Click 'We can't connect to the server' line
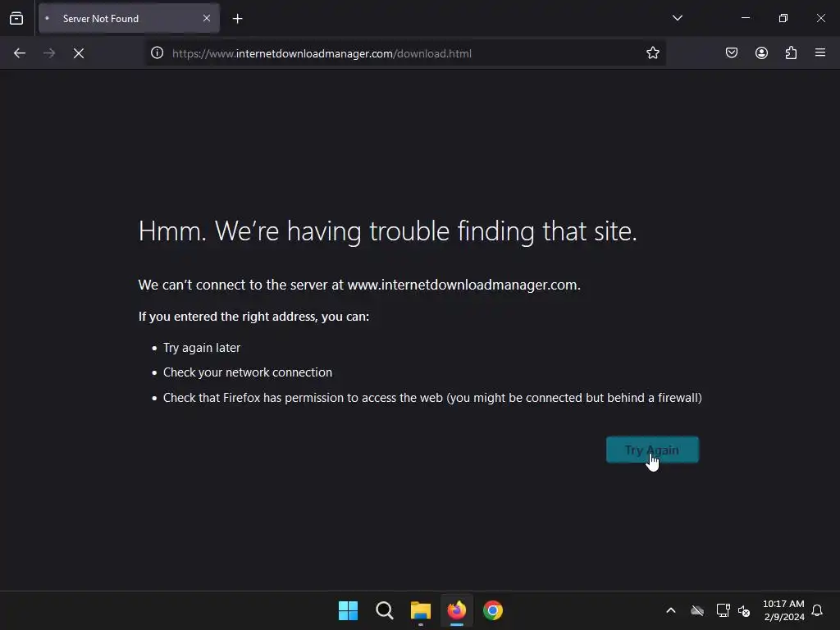The height and width of the screenshot is (630, 840). coord(359,285)
